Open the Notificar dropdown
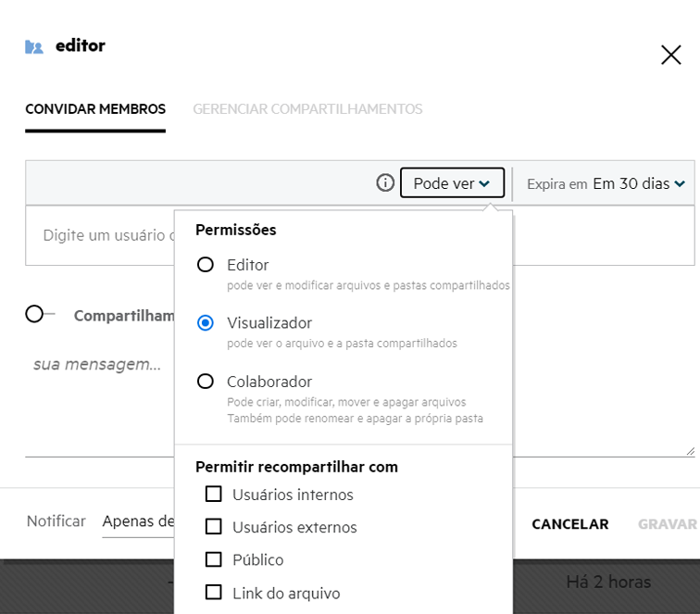This screenshot has height=614, width=700. [x=137, y=522]
